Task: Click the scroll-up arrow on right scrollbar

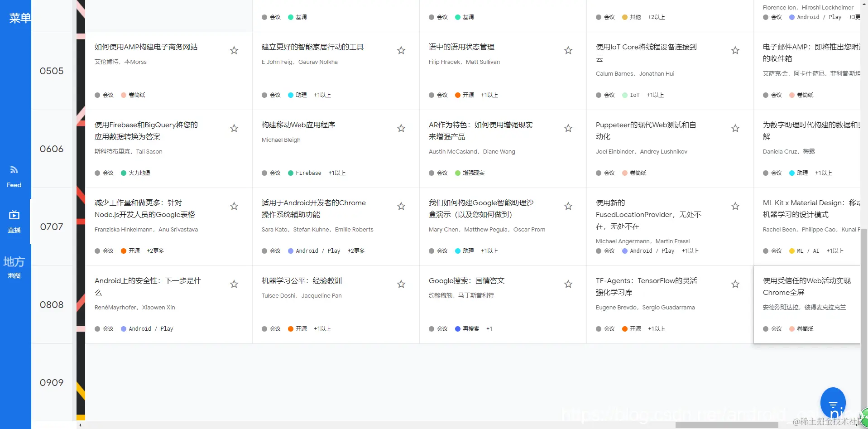Action: coord(864,4)
